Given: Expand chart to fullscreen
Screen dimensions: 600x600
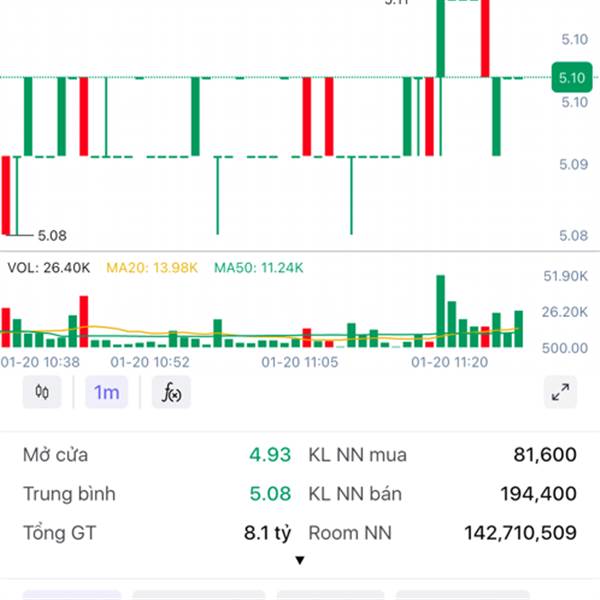Looking at the screenshot, I should [560, 392].
